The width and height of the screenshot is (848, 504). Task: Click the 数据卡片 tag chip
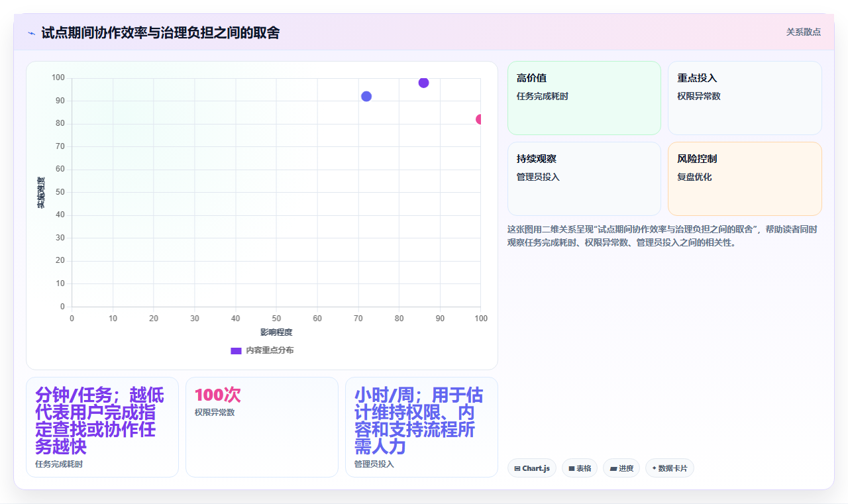point(670,468)
